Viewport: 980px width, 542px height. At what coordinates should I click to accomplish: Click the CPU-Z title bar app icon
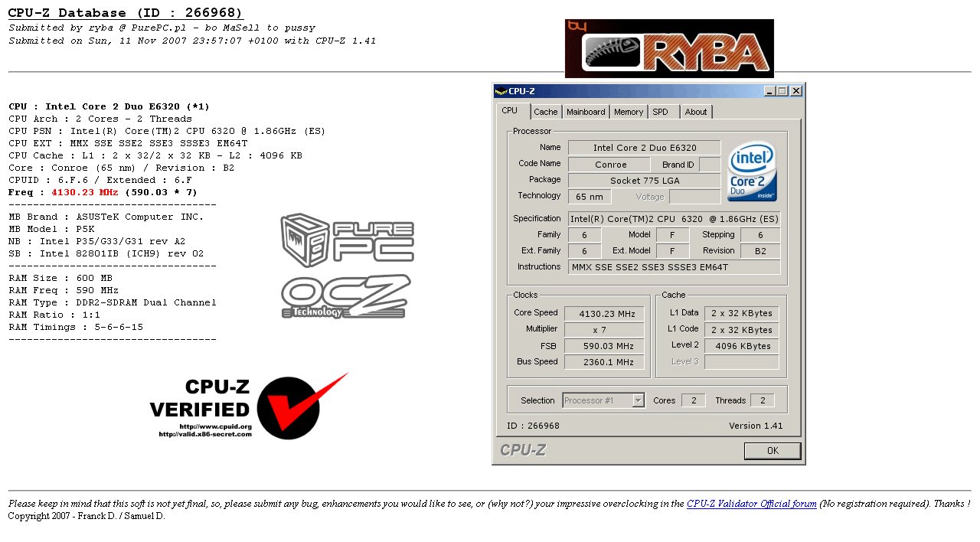[x=501, y=91]
